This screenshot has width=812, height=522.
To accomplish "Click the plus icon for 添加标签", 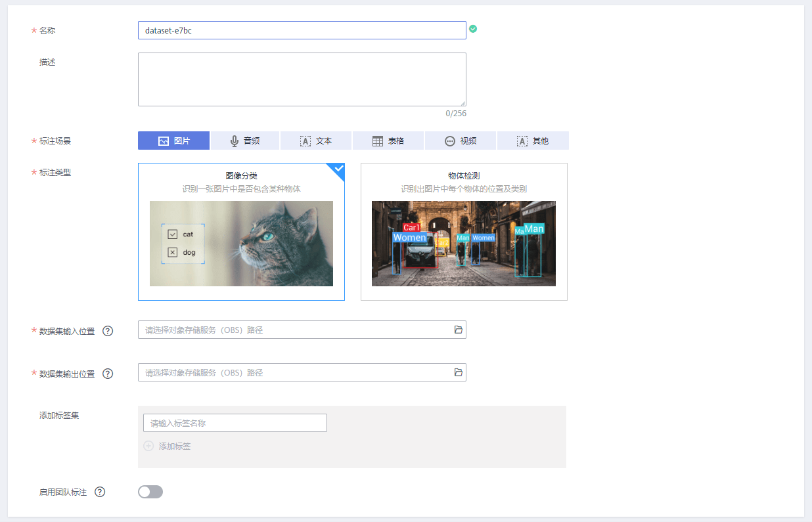I will 148,446.
